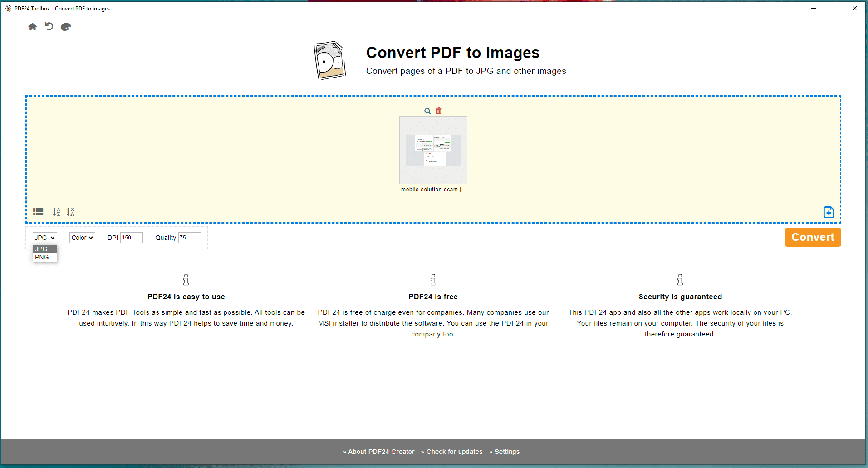Viewport: 868px width, 468px height.
Task: Sort files descending Z to A
Action: (70, 212)
